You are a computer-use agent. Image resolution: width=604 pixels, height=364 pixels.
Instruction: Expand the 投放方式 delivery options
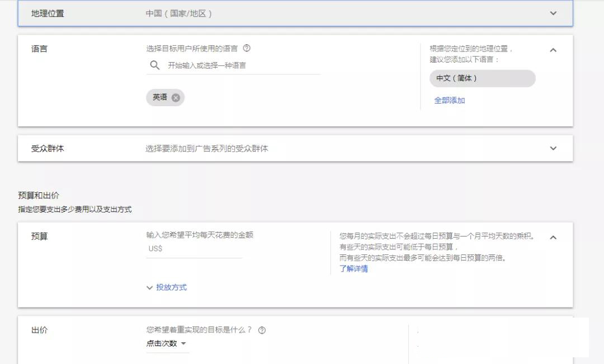tap(169, 287)
